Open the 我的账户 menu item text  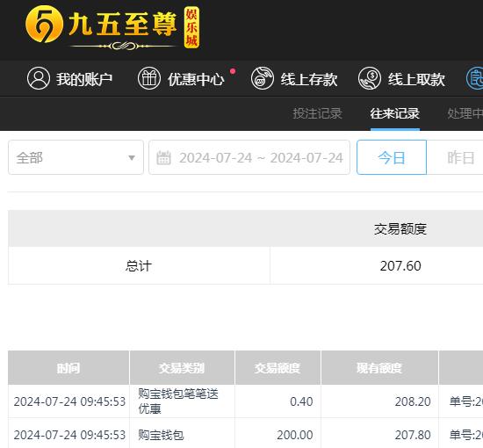pyautogui.click(x=84, y=79)
